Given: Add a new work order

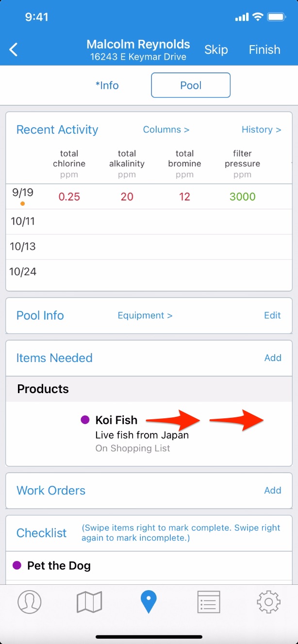Looking at the screenshot, I should coord(273,490).
